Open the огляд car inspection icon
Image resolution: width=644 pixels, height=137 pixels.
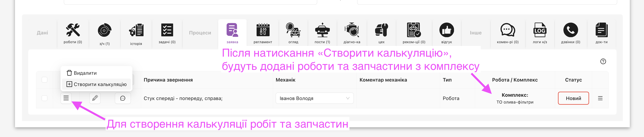coord(293,30)
